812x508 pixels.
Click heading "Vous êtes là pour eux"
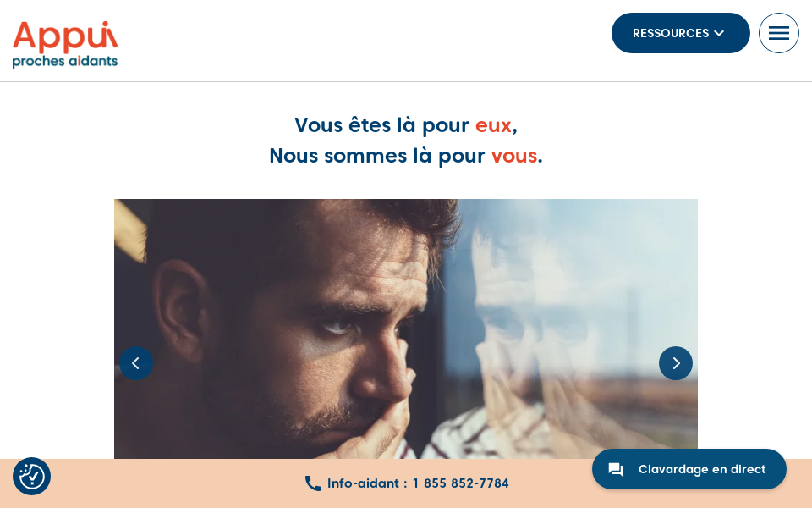tap(405, 125)
